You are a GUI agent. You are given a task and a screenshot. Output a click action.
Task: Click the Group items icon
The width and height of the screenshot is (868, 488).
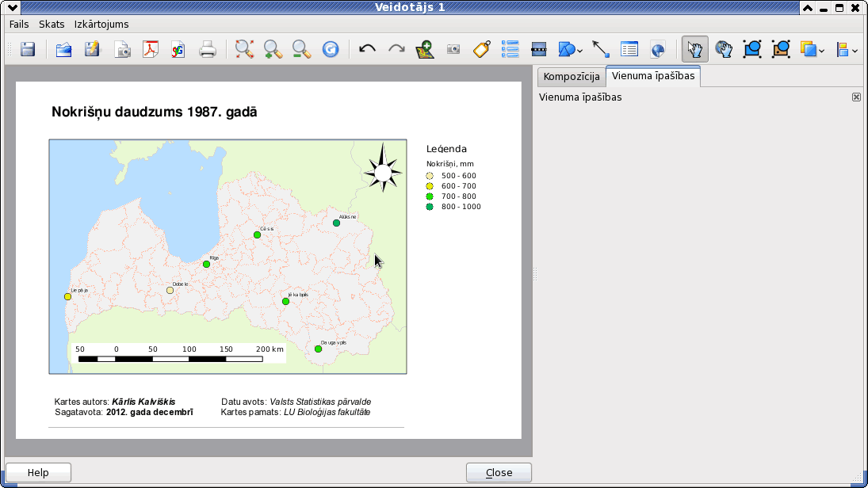pyautogui.click(x=751, y=49)
